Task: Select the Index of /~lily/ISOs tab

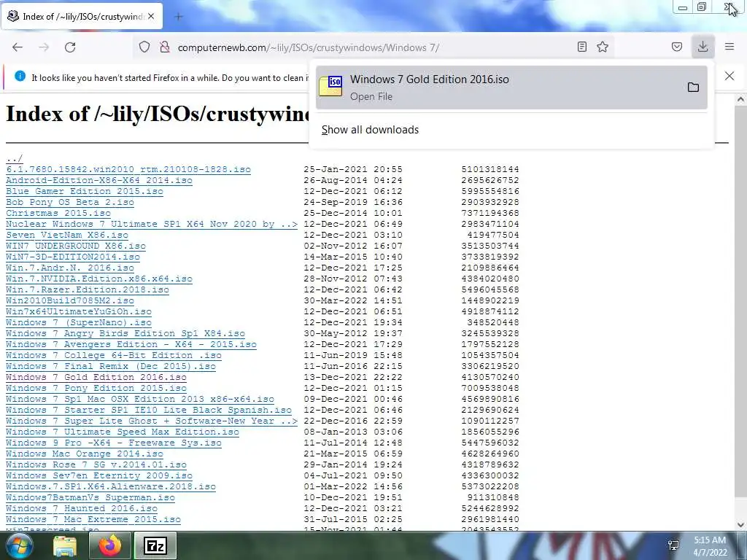Action: pos(83,17)
